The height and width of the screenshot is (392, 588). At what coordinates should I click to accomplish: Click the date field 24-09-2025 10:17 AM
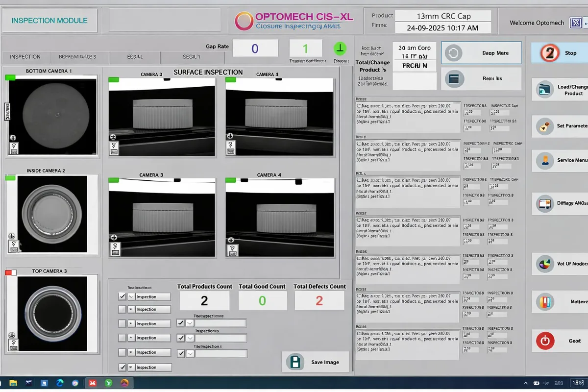point(443,28)
